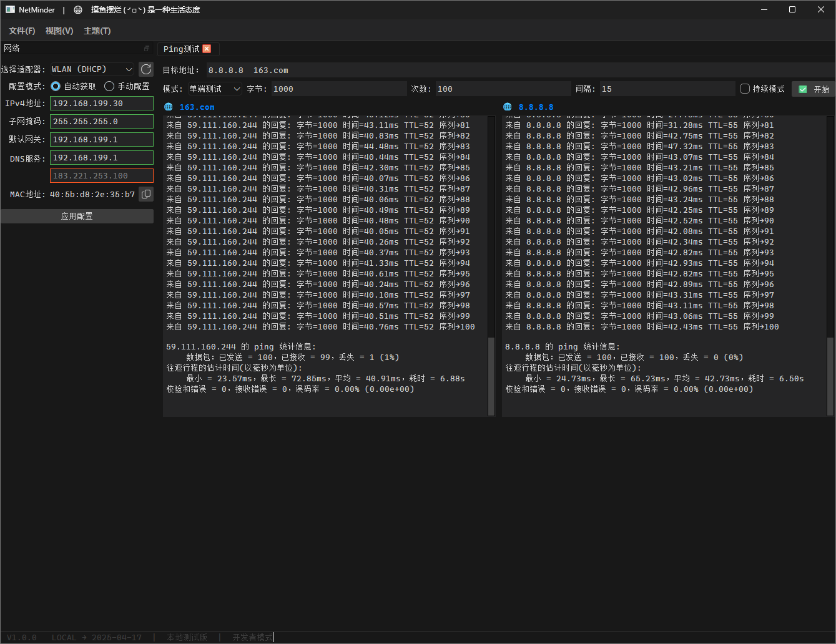Click the globe icon beside 8.8.8.8 header
836x644 pixels.
pyautogui.click(x=508, y=107)
